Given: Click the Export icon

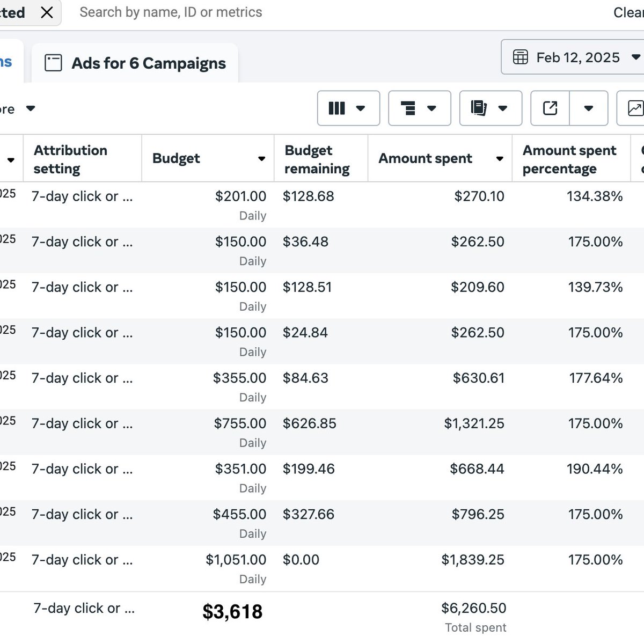Looking at the screenshot, I should (x=549, y=108).
